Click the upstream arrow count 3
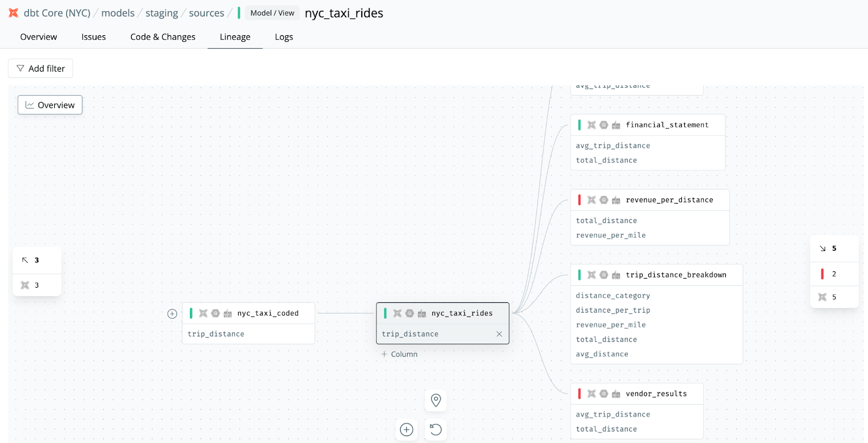The image size is (868, 443). tap(37, 260)
